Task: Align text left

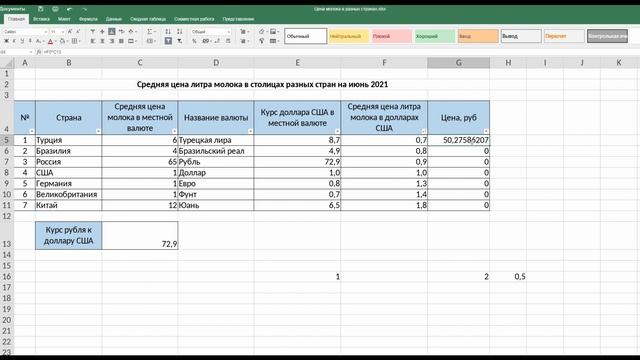Action: (93, 41)
